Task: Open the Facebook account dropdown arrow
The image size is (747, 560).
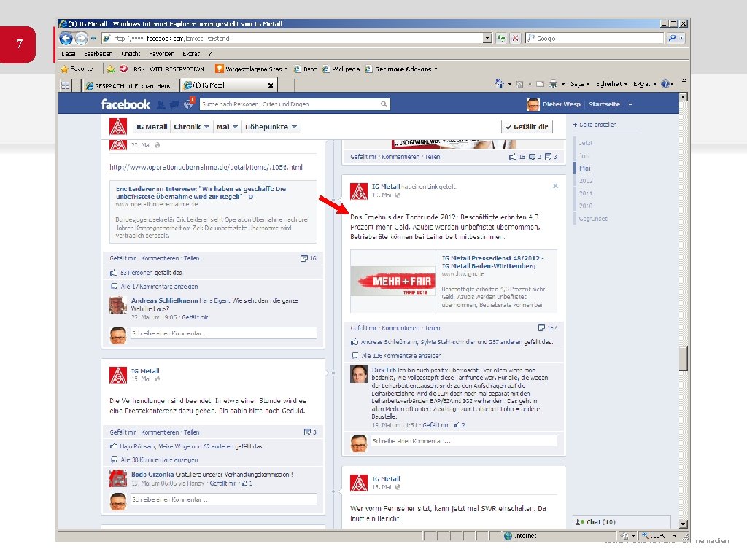Action: pos(630,104)
